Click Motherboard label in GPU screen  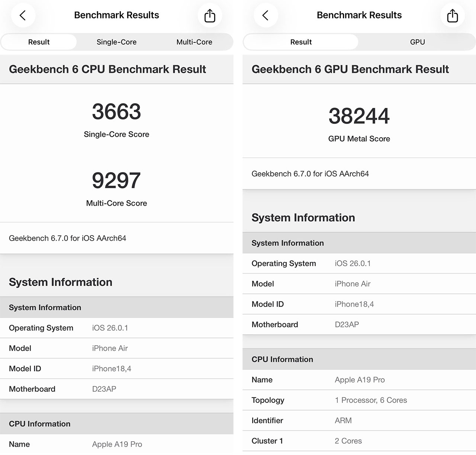point(275,324)
